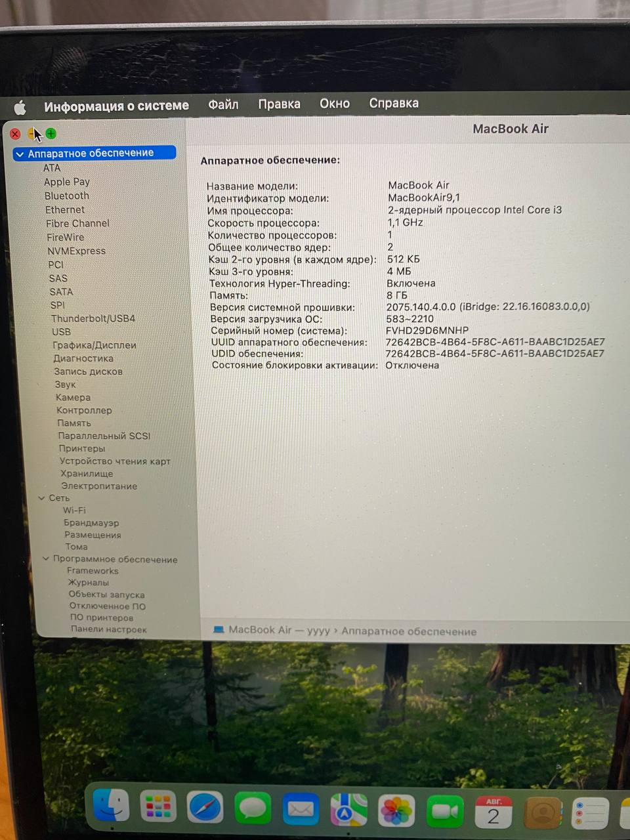Launch Maps from the Dock
Viewport: 630px width, 840px height.
click(x=348, y=811)
